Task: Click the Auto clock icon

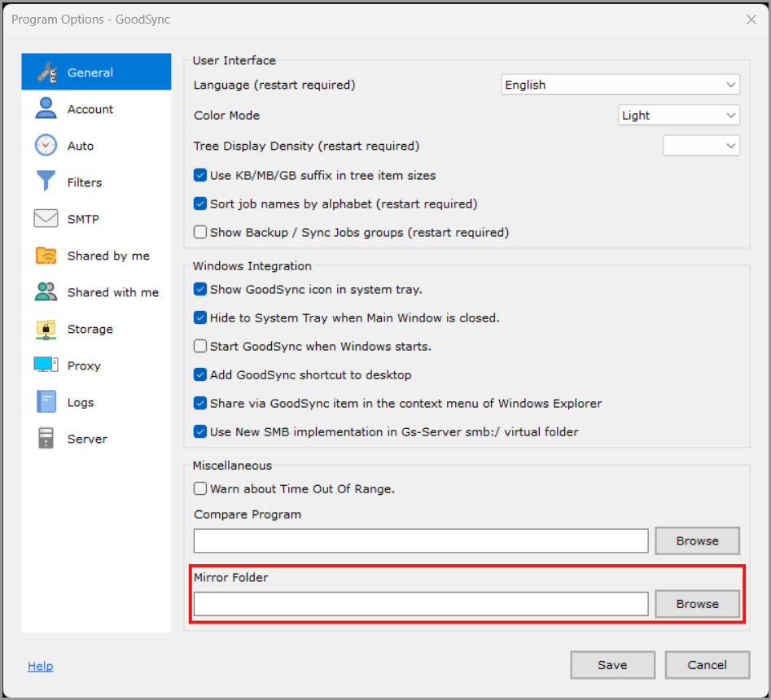Action: coord(46,145)
